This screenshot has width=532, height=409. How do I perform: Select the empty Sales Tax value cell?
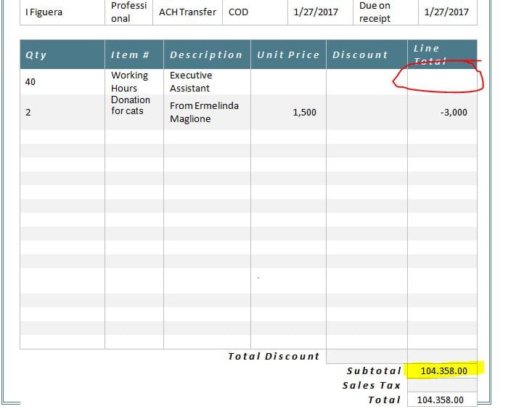tap(442, 385)
